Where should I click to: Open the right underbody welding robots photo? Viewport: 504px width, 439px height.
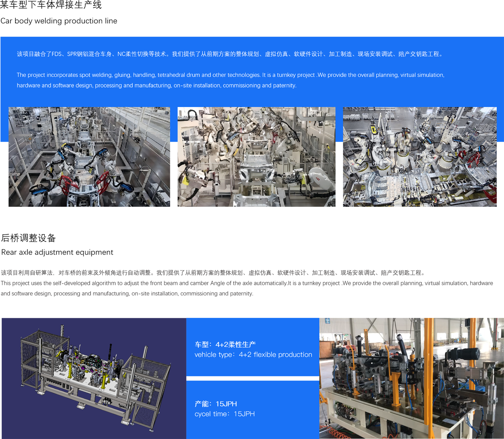tap(420, 157)
